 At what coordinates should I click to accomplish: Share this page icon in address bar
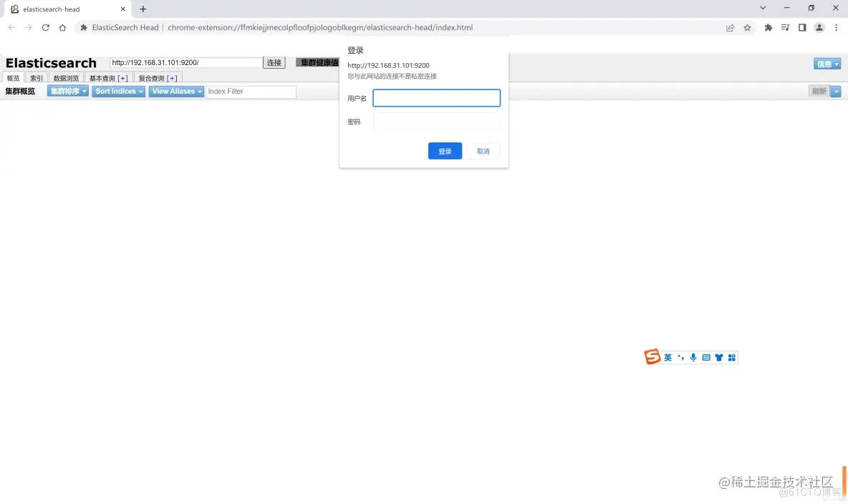tap(730, 28)
